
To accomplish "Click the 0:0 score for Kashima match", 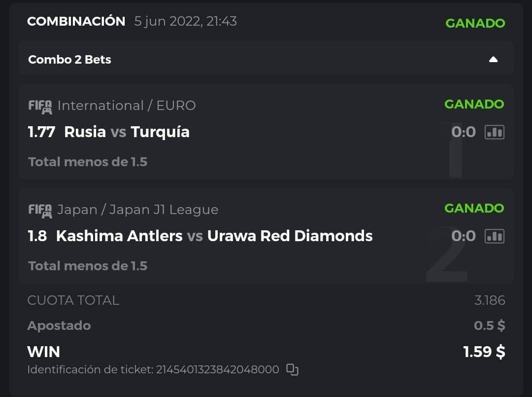I will click(x=464, y=236).
